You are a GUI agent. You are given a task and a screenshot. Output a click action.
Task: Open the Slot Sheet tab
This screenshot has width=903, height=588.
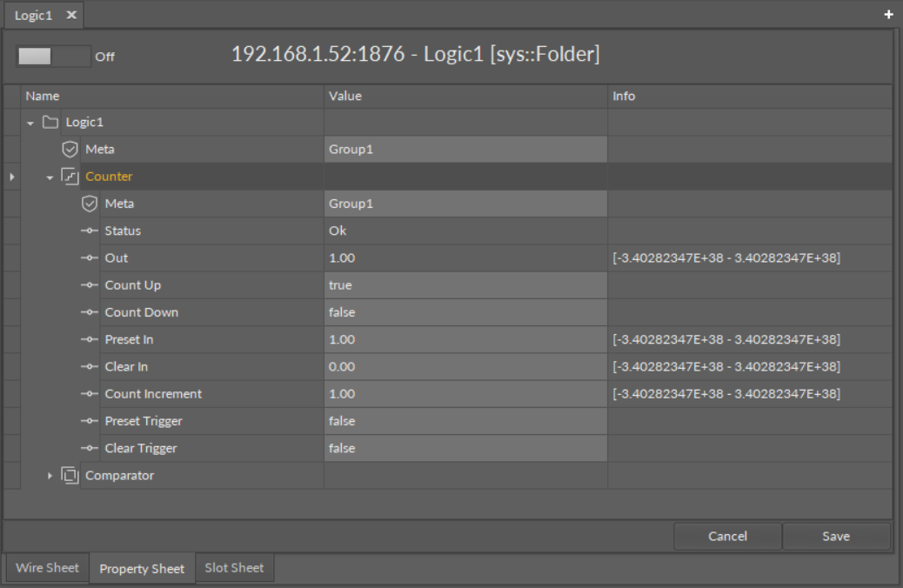[234, 568]
